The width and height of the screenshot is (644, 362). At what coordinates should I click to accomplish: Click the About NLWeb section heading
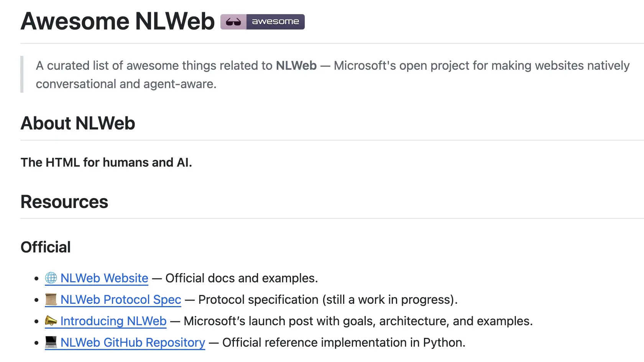pyautogui.click(x=78, y=123)
